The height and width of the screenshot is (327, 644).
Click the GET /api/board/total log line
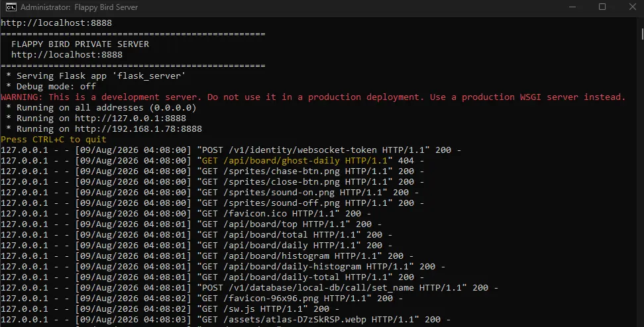[197, 235]
